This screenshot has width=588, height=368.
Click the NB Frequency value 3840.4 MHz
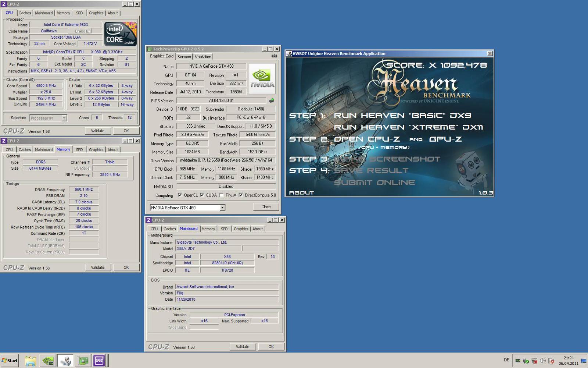pyautogui.click(x=110, y=174)
